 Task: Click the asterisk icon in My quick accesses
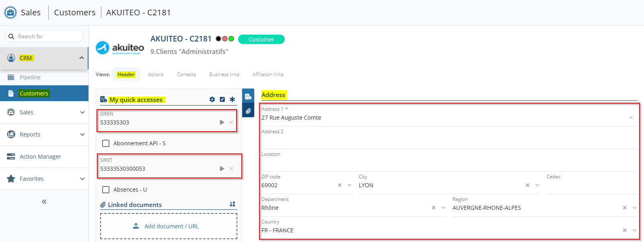pyautogui.click(x=232, y=99)
